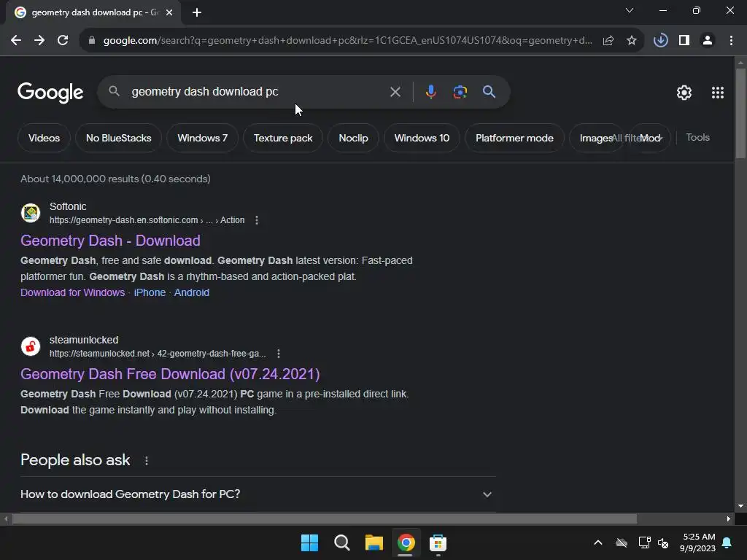Select the Windows 10 filter chip
The width and height of the screenshot is (747, 560).
[422, 138]
